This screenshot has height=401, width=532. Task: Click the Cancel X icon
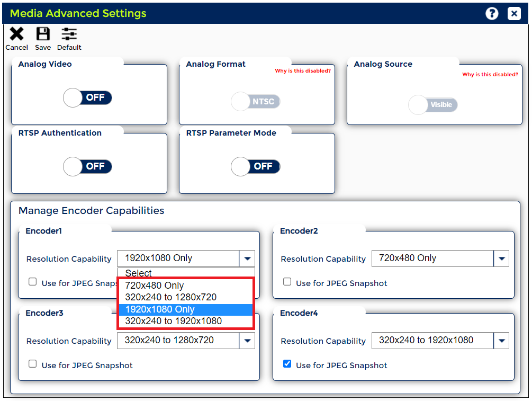(16, 34)
